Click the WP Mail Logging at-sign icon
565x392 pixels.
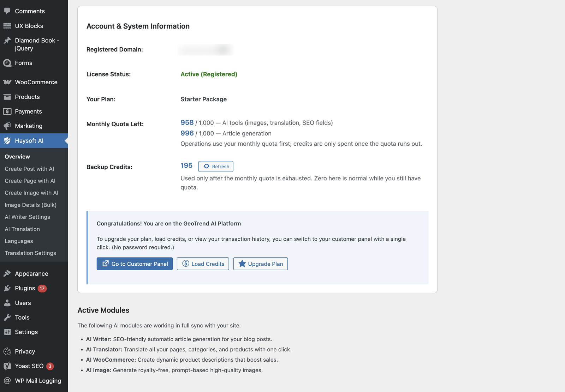[x=7, y=381]
